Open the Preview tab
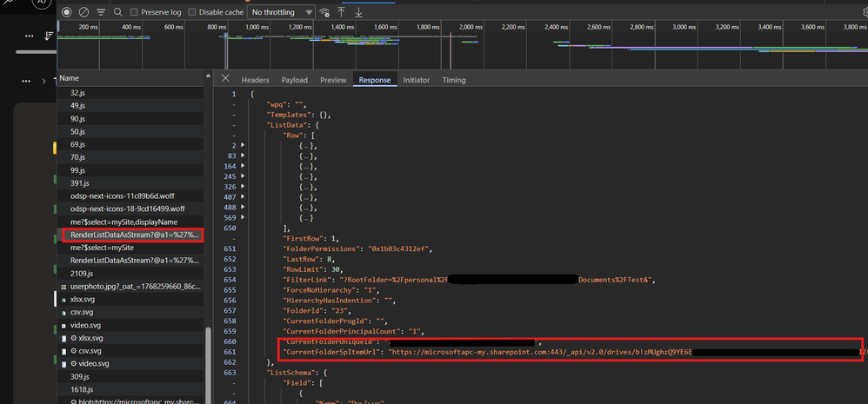This screenshot has height=404, width=868. pos(333,80)
